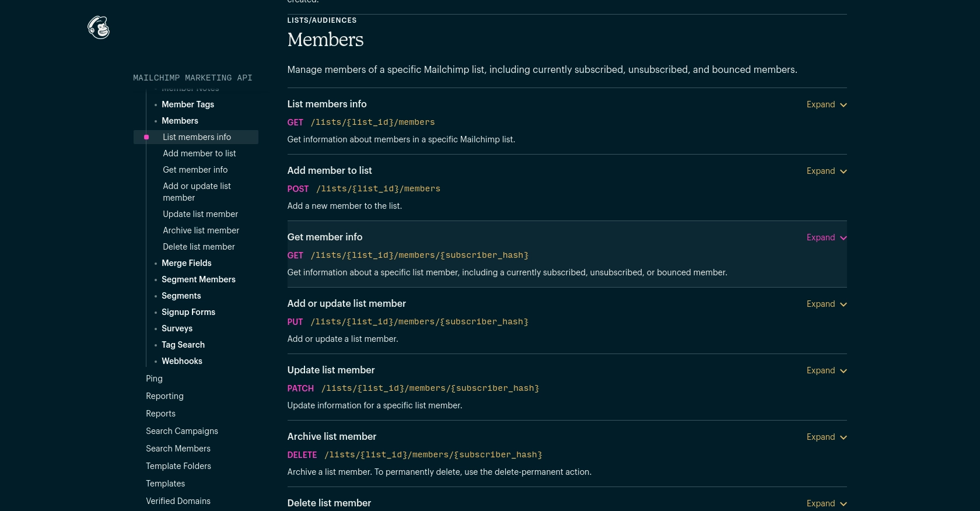The height and width of the screenshot is (511, 980).
Task: Click the DELETE subscriber_hash endpoint path
Action: click(x=433, y=455)
